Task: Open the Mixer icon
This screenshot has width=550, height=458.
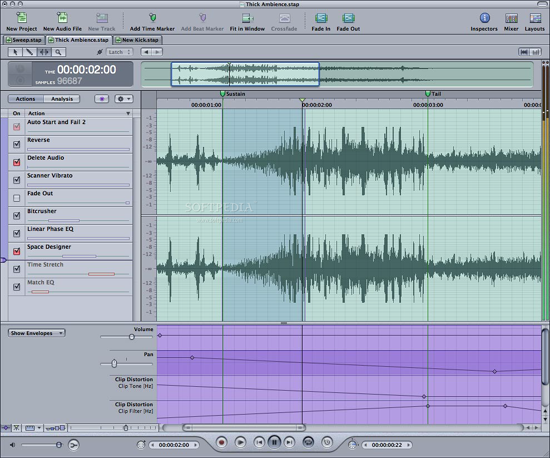Action: tap(511, 18)
